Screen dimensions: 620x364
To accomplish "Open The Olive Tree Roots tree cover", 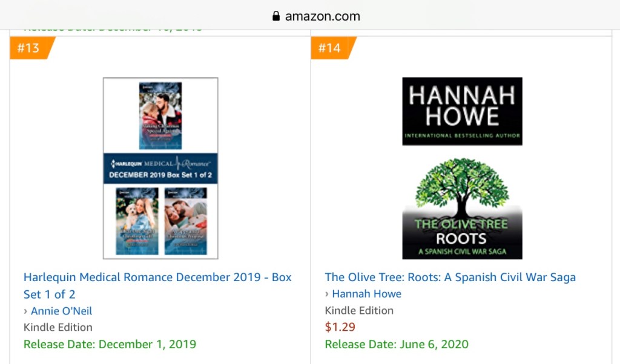I will tap(462, 209).
